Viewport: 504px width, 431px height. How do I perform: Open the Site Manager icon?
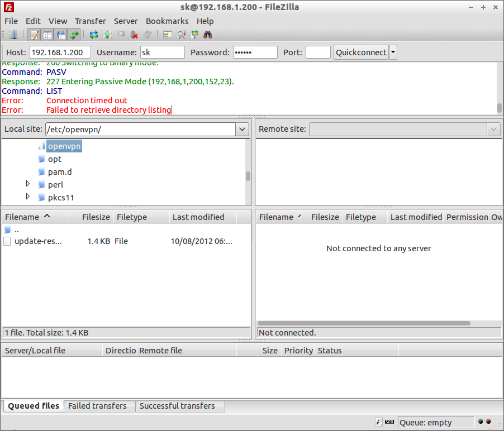(13, 35)
